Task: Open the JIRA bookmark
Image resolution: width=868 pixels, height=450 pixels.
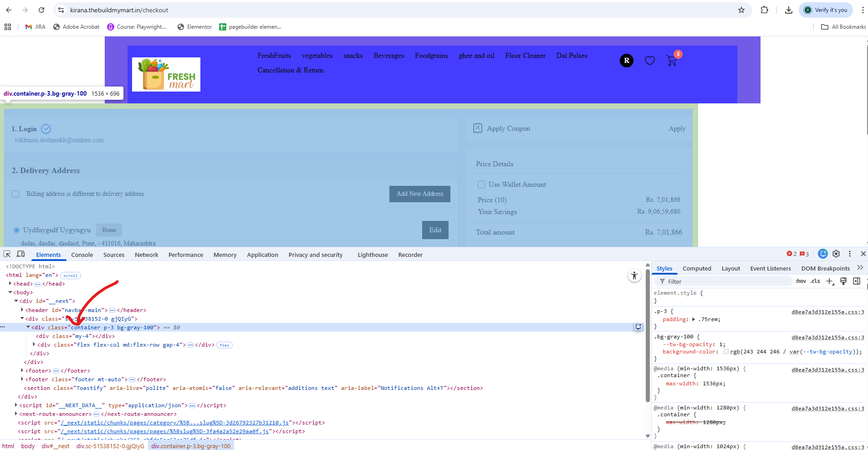Action: click(x=36, y=27)
